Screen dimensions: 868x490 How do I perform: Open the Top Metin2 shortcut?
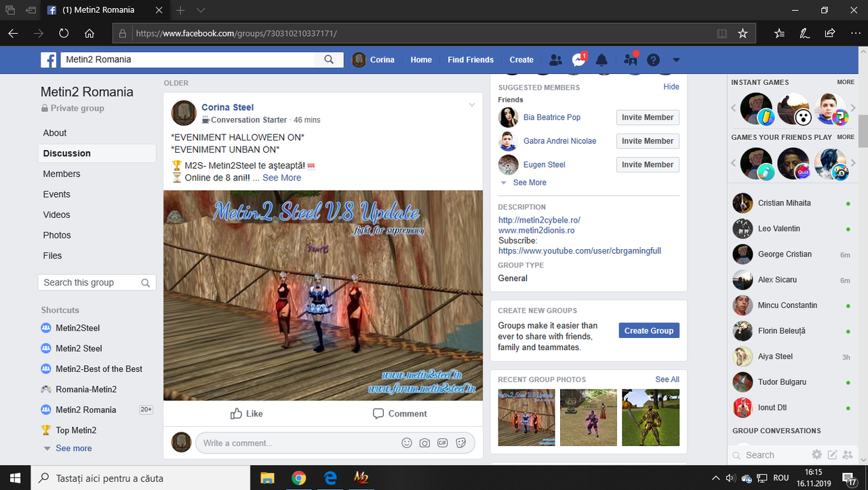[x=76, y=430]
